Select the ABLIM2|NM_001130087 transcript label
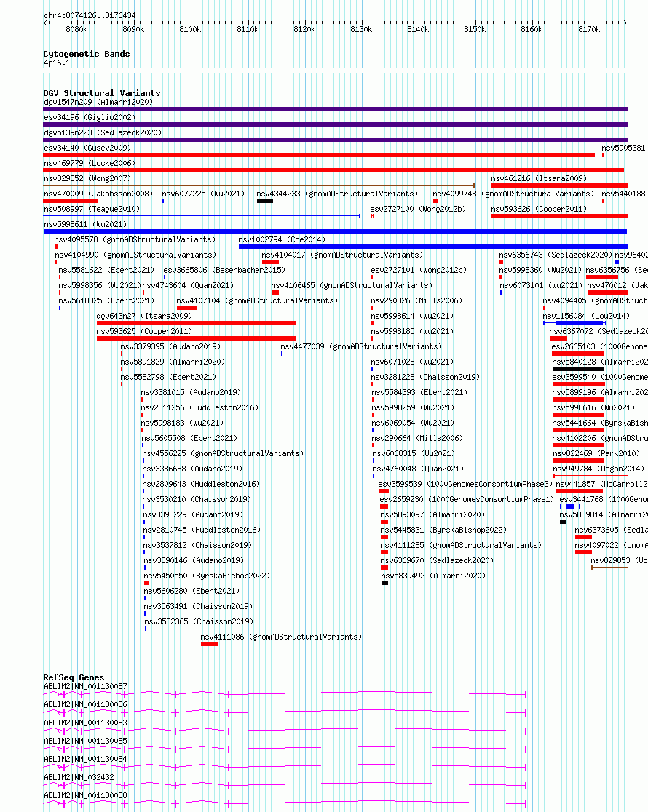 click(x=85, y=686)
